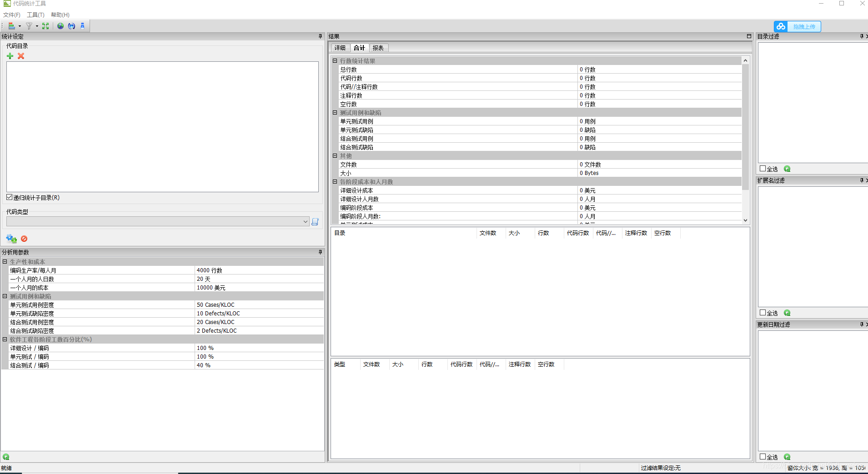This screenshot has height=474, width=868.
Task: Select the 40 % value for 结合测试
Action: [259, 365]
